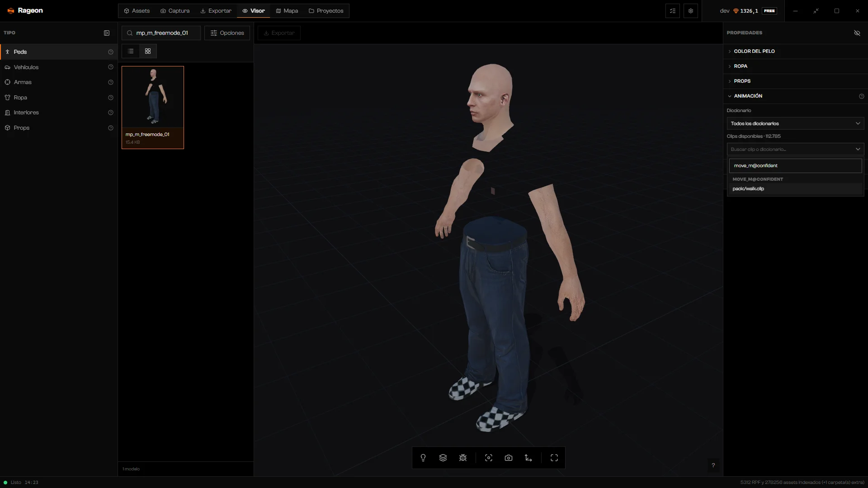This screenshot has height=488, width=868.
Task: Collapse the Tipo sidebar panel
Action: point(107,33)
